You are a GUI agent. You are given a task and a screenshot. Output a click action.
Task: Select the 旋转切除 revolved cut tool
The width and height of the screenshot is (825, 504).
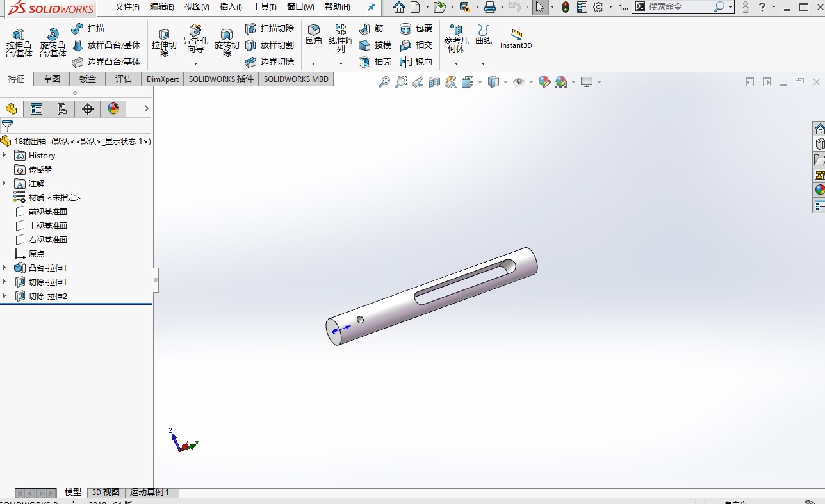226,42
